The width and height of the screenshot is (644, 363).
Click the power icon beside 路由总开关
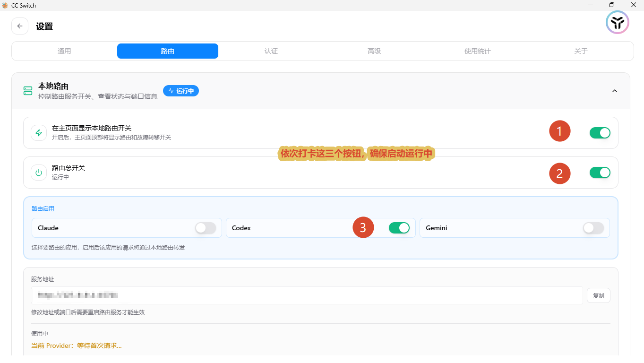pyautogui.click(x=39, y=173)
